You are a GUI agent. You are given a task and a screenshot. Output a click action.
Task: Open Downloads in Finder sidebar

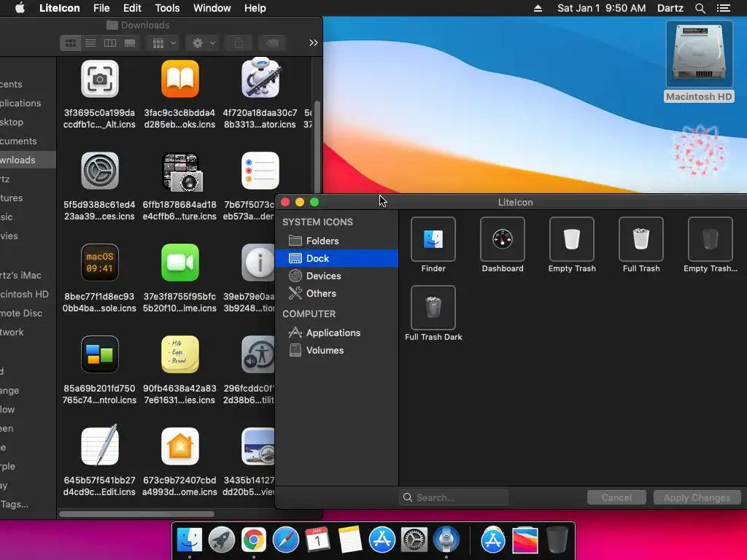pyautogui.click(x=27, y=160)
